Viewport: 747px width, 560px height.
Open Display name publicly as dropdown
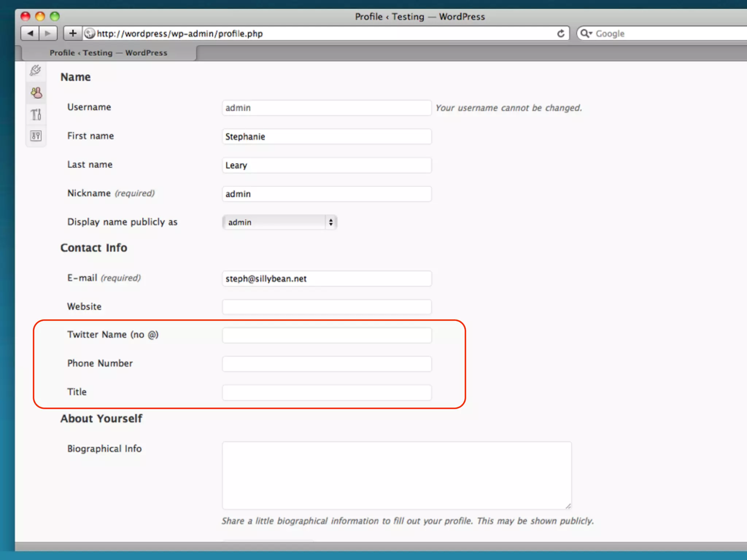point(279,222)
